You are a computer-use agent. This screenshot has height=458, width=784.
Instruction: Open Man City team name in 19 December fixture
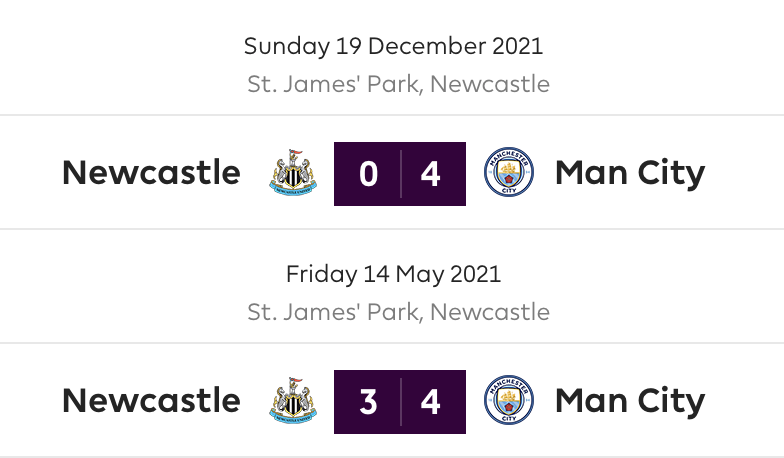630,174
